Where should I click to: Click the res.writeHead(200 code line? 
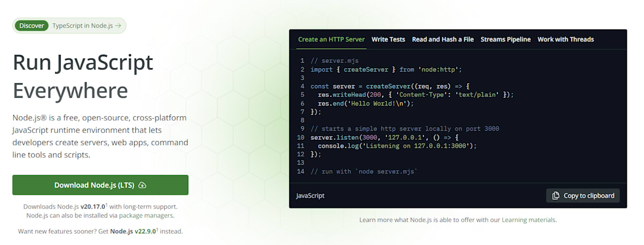(416, 95)
